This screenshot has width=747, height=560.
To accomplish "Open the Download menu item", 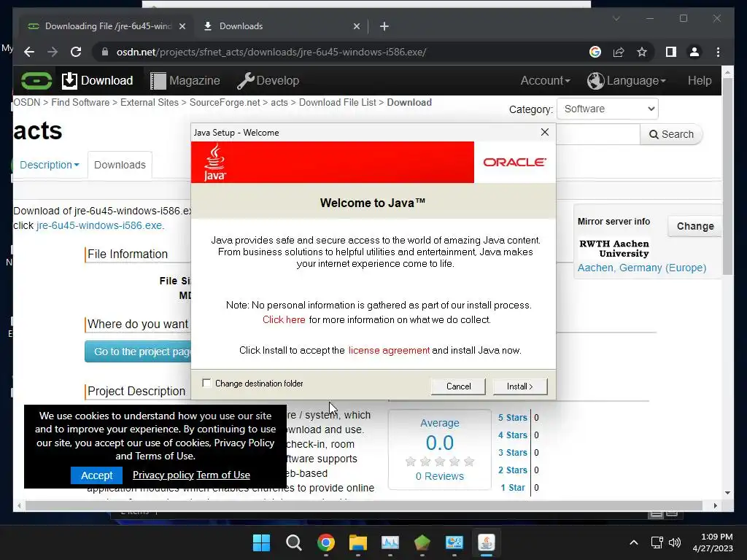I will click(97, 80).
